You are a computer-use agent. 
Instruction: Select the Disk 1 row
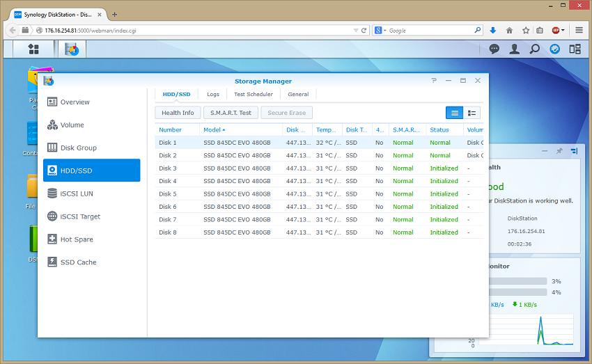pyautogui.click(x=319, y=143)
